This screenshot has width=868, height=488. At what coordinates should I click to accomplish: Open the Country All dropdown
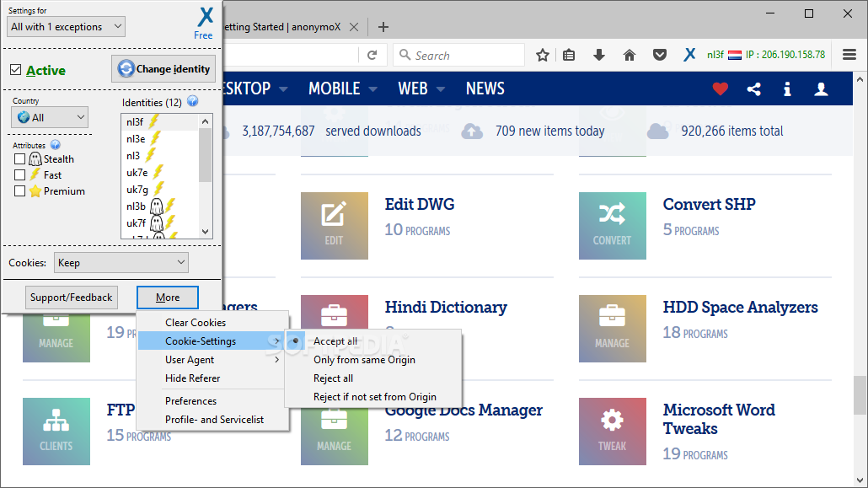pyautogui.click(x=50, y=117)
